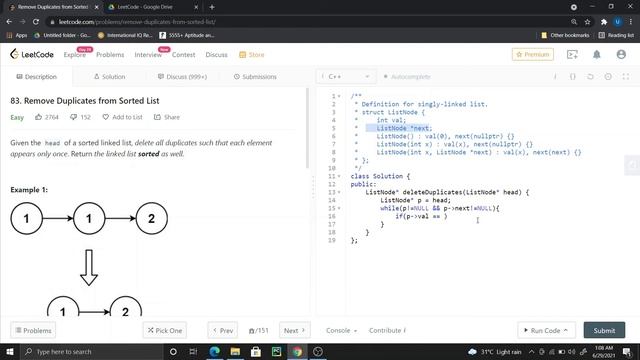Open the Other bookmarks folder
640x360 pixels.
coord(565,35)
